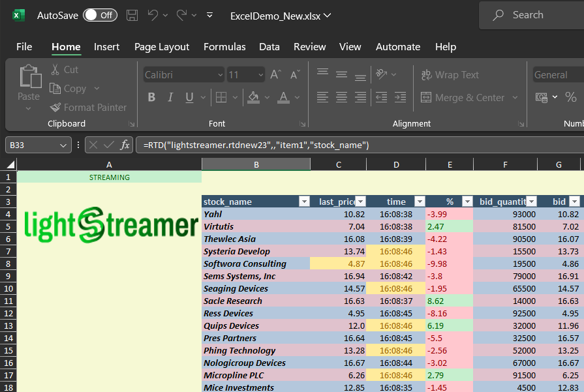Open the undo history dropdown
The height and width of the screenshot is (392, 584).
(x=165, y=15)
